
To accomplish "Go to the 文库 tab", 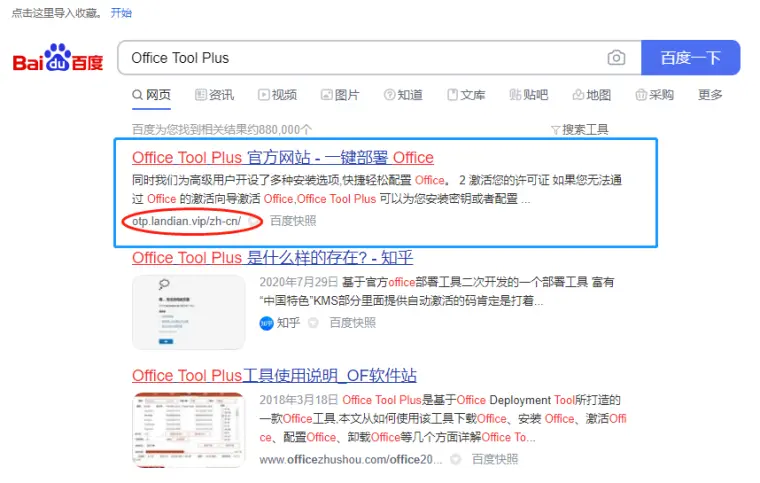I will 466,94.
